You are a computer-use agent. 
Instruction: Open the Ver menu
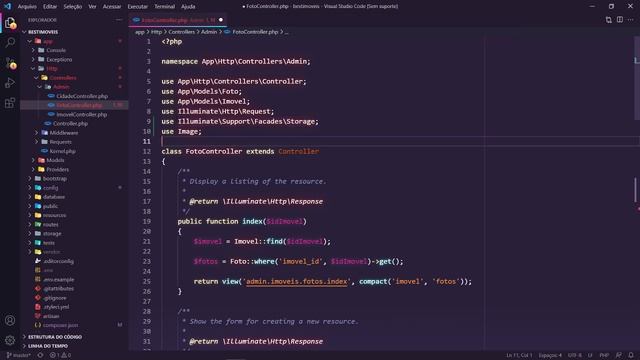pos(93,7)
